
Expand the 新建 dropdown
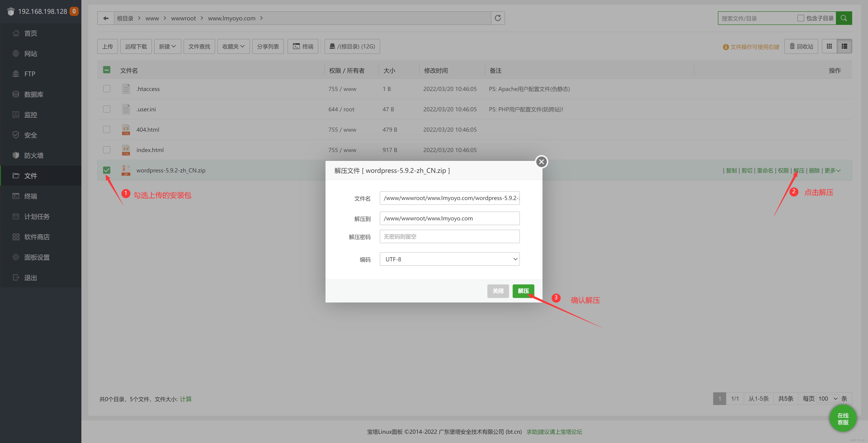point(167,46)
